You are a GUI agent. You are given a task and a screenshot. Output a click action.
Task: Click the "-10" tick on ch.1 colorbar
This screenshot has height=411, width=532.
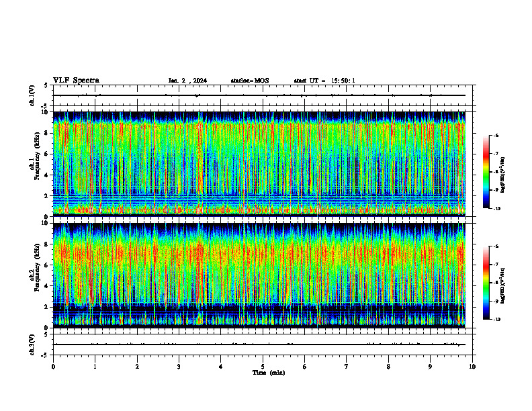click(x=496, y=209)
